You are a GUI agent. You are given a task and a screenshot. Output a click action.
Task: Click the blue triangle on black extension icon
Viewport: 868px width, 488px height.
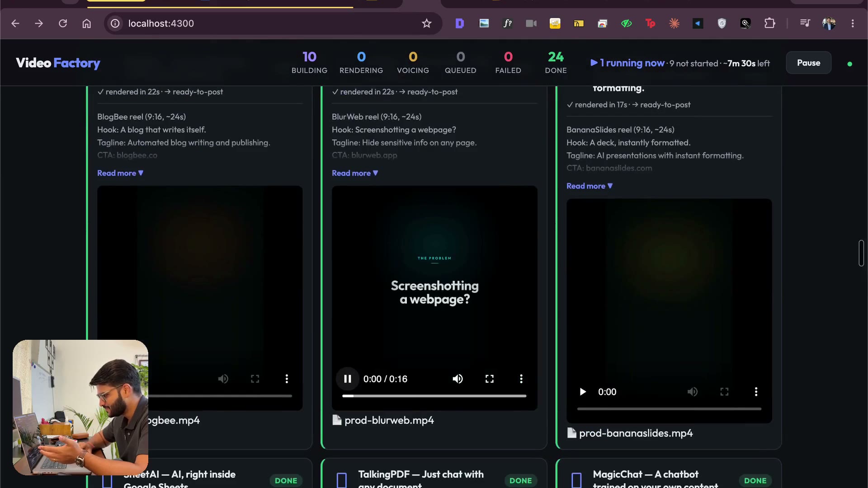pyautogui.click(x=698, y=23)
